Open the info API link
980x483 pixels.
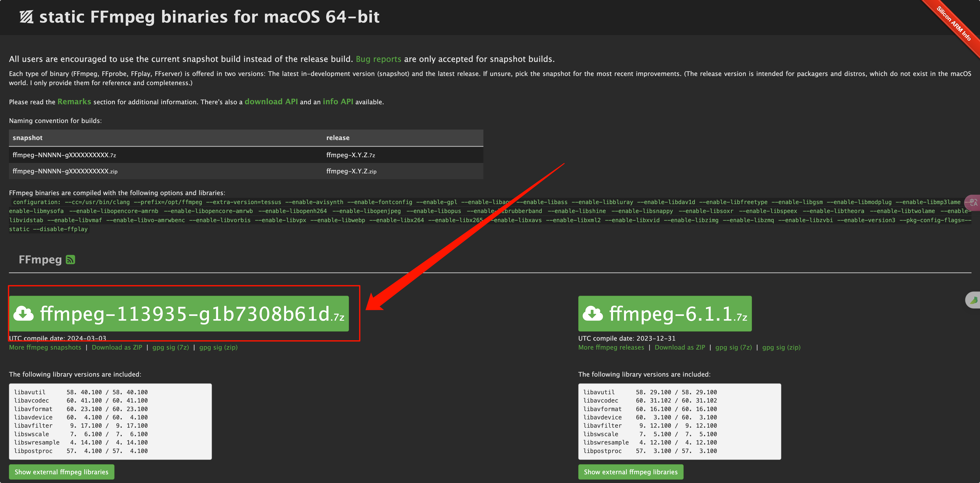338,101
